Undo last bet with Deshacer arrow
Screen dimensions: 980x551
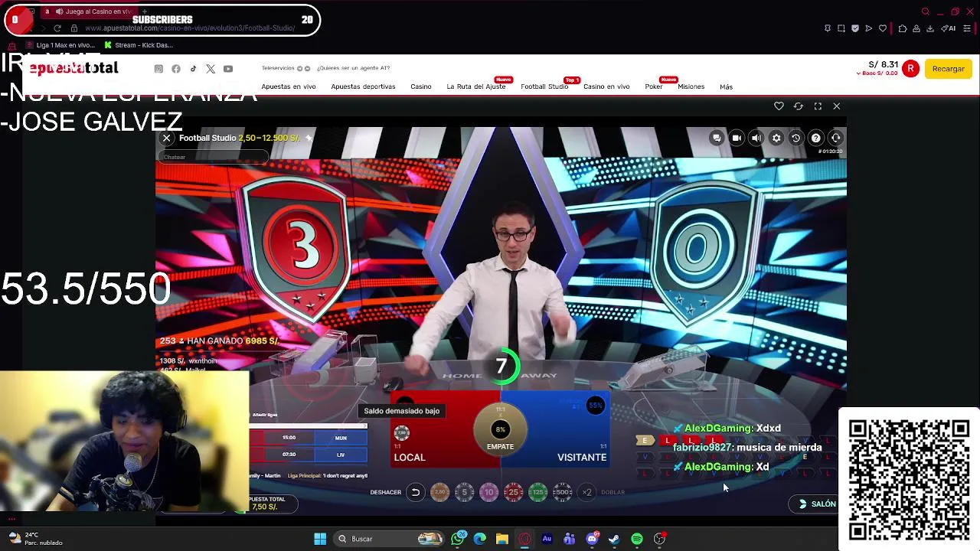[x=415, y=492]
